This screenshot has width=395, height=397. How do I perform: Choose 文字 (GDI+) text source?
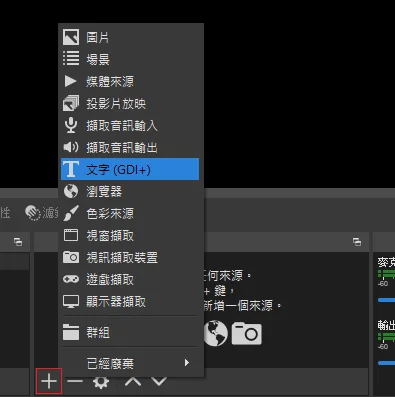tap(130, 169)
